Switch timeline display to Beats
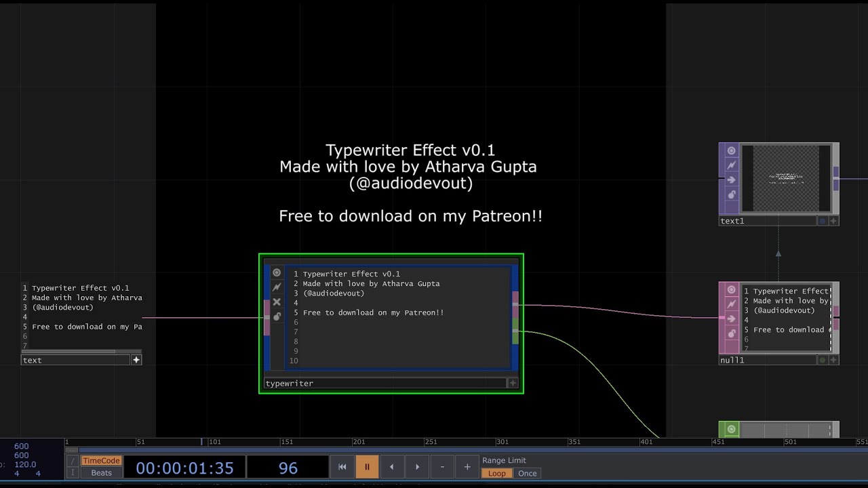 (x=101, y=472)
